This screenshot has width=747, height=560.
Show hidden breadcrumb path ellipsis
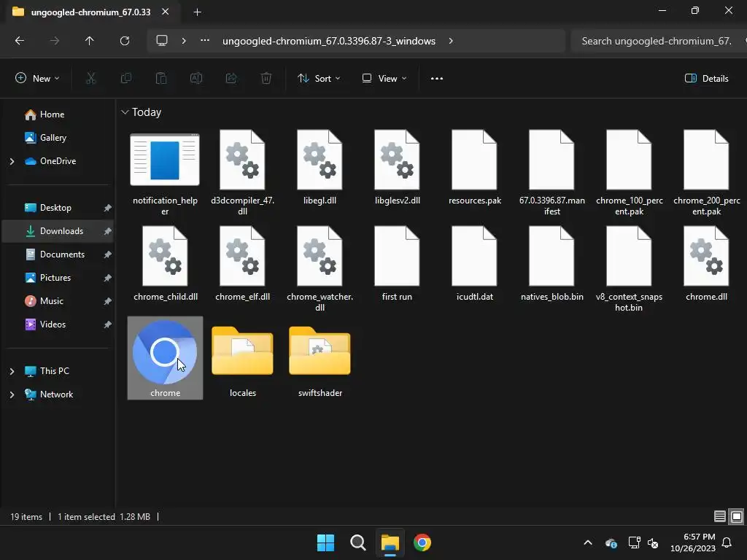pos(205,41)
